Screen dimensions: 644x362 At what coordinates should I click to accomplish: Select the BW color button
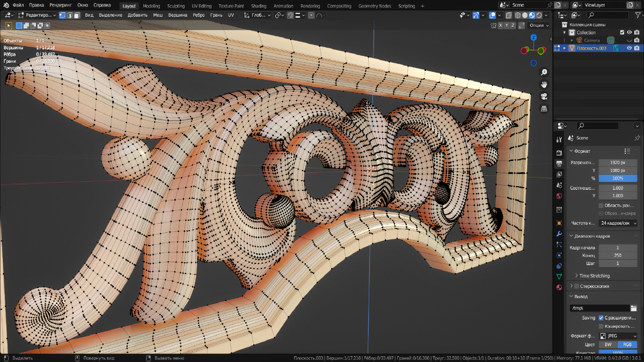pyautogui.click(x=608, y=345)
